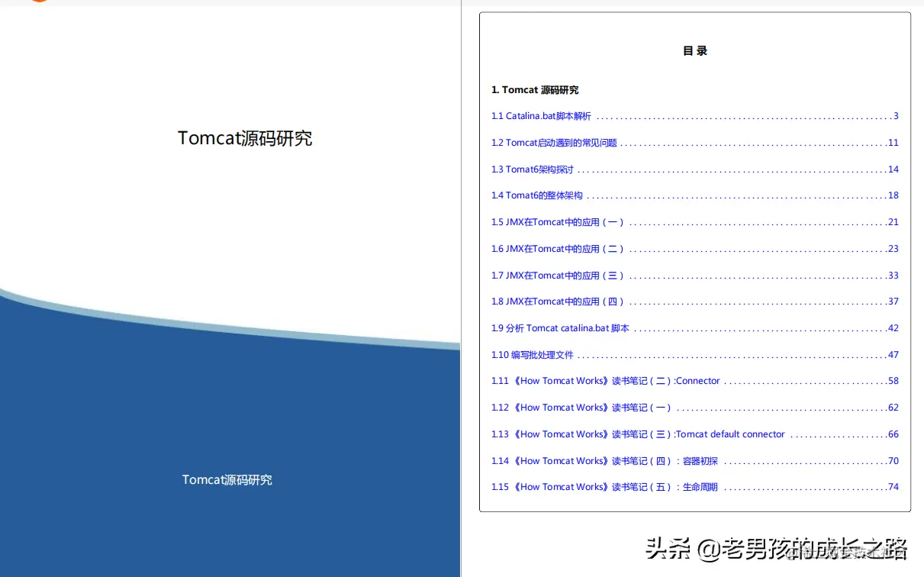Click page number 21 of entry 1.5
This screenshot has height=577, width=924.
point(893,222)
